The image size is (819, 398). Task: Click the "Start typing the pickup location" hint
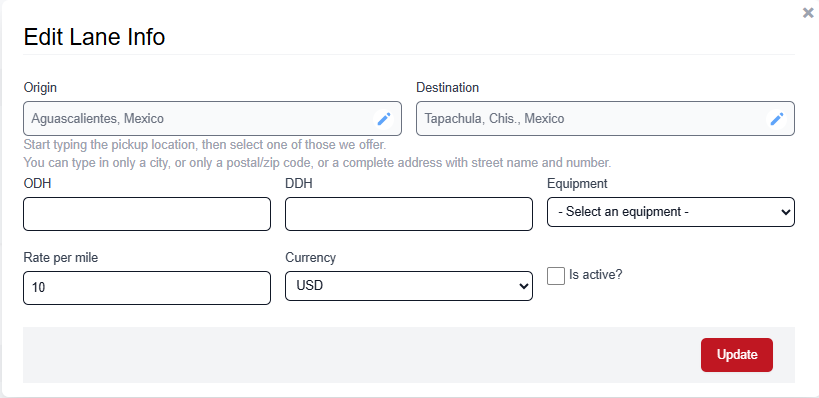pyautogui.click(x=205, y=144)
